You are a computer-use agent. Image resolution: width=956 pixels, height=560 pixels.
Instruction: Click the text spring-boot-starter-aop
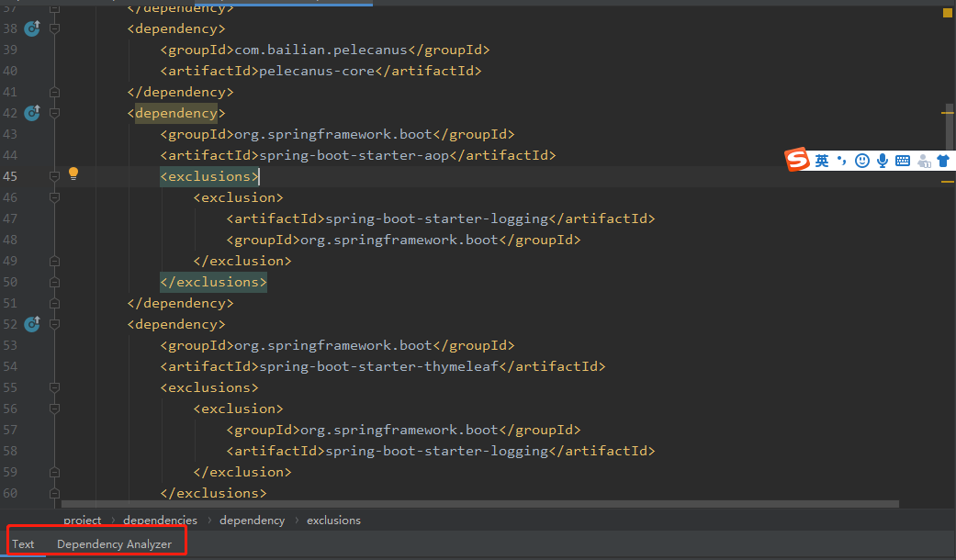pos(354,155)
